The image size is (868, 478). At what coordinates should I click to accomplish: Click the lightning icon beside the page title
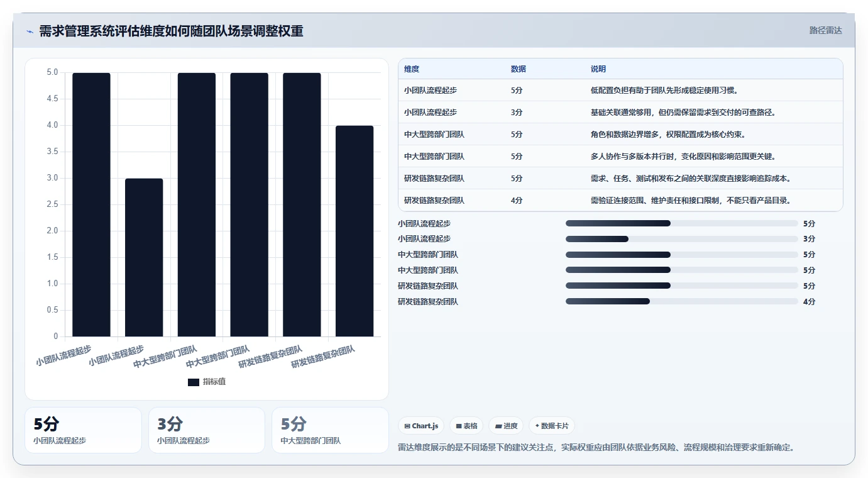click(x=30, y=31)
